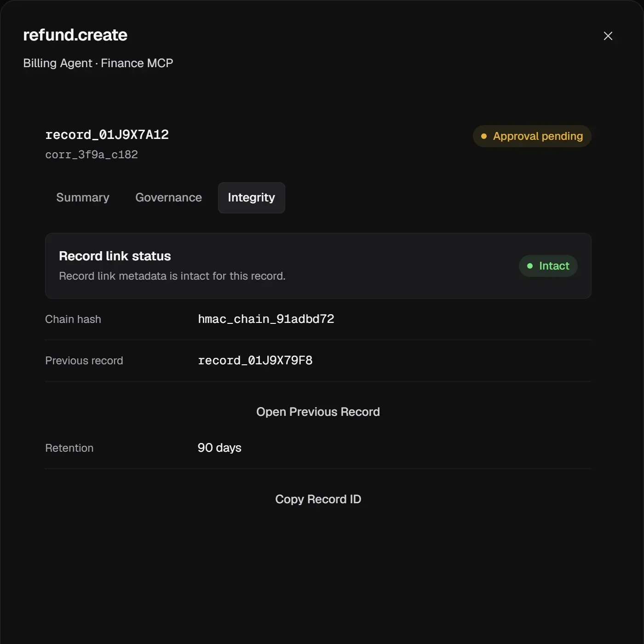This screenshot has height=644, width=644.
Task: Click previous record value record_01J9X79F8
Action: click(x=255, y=360)
